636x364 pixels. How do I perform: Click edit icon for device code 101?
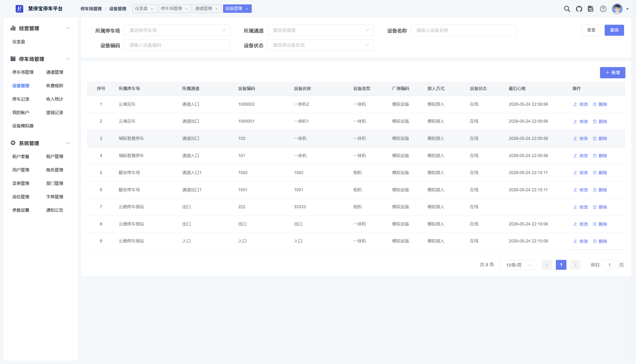tap(575, 156)
